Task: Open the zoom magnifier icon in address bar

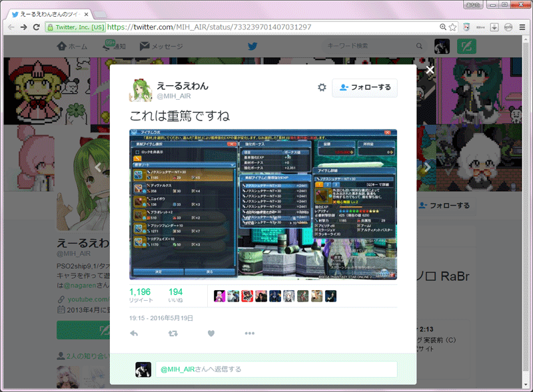Action: [x=443, y=27]
